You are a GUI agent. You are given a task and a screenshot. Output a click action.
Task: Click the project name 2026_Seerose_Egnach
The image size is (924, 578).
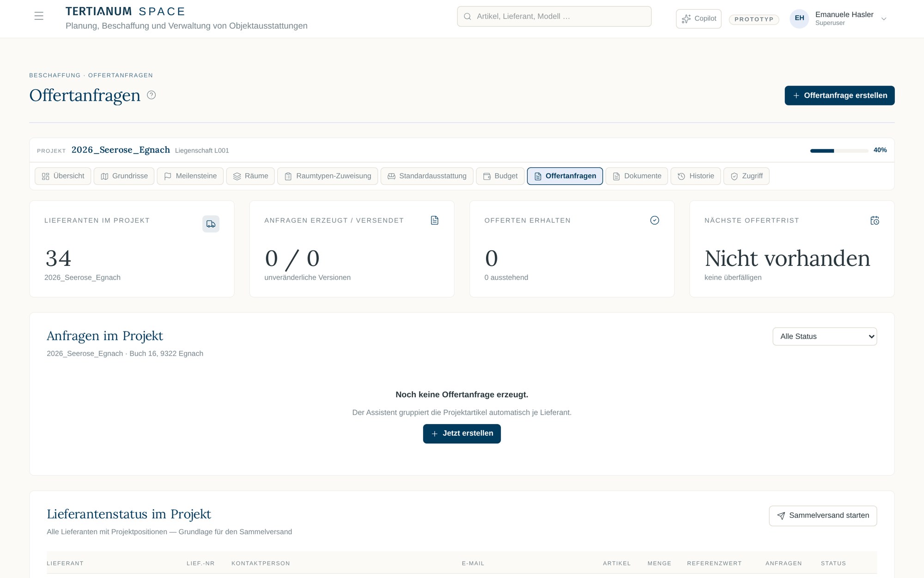(121, 150)
